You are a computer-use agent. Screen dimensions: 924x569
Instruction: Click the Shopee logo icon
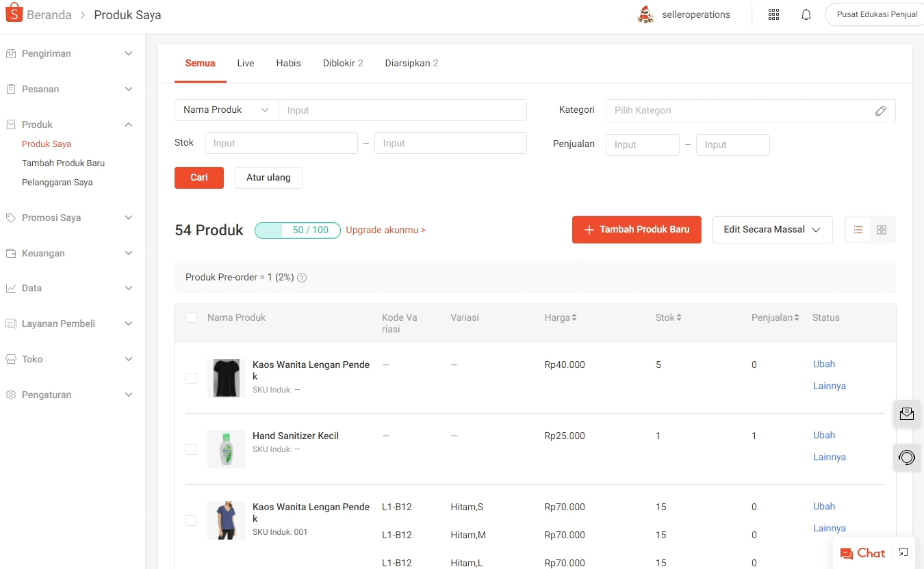[14, 14]
